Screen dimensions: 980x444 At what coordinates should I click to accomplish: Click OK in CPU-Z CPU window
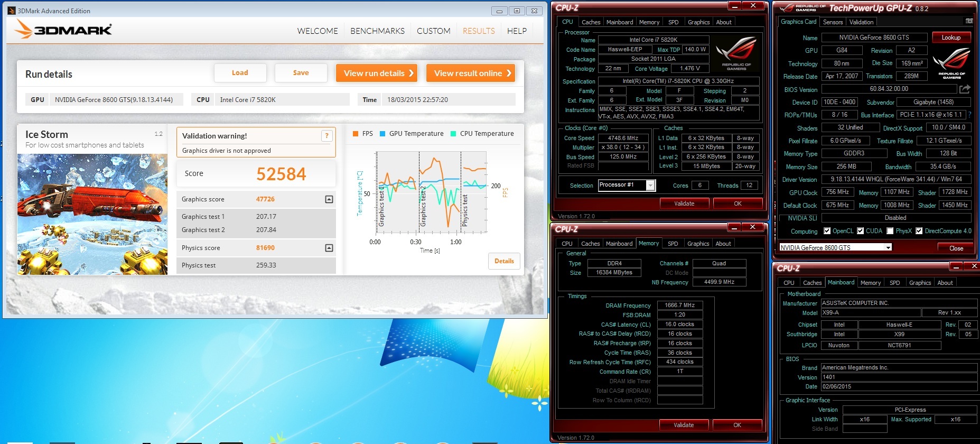point(738,203)
